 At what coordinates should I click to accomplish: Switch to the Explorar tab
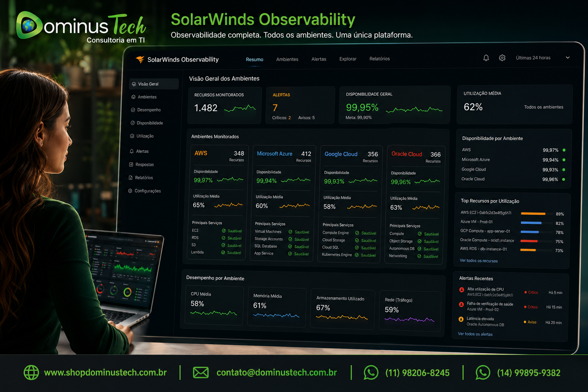[x=347, y=59]
